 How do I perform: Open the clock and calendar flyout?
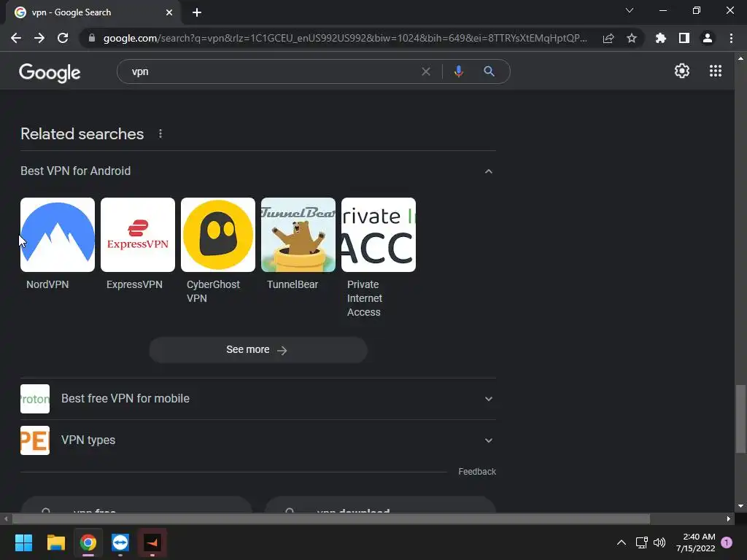coord(695,542)
